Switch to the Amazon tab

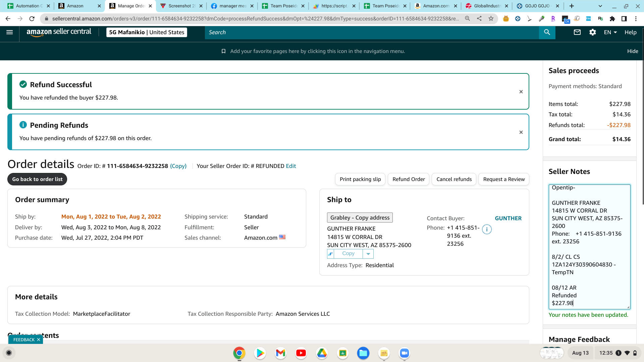point(79,6)
